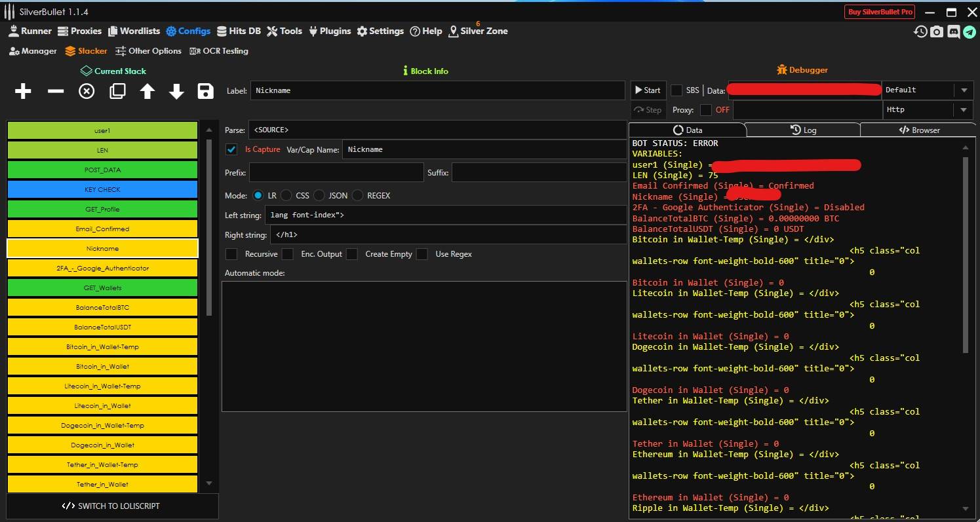This screenshot has width=980, height=522.
Task: Open the Discord icon link
Action: 953,31
